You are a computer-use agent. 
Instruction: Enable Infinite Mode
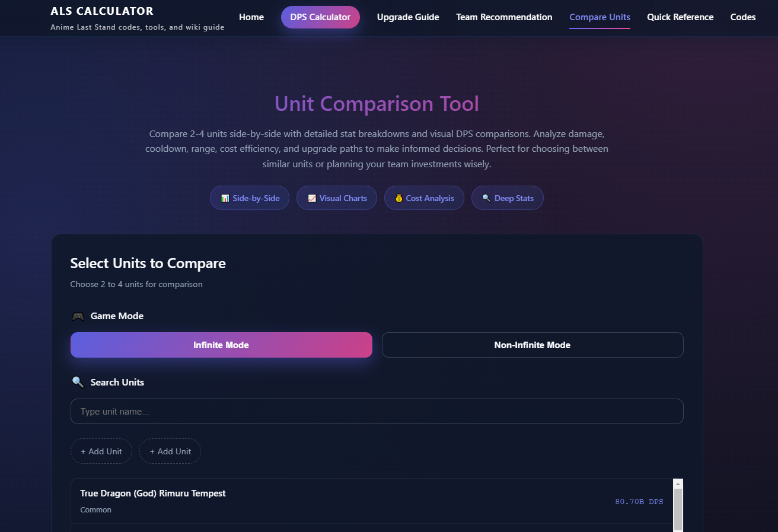click(x=221, y=345)
